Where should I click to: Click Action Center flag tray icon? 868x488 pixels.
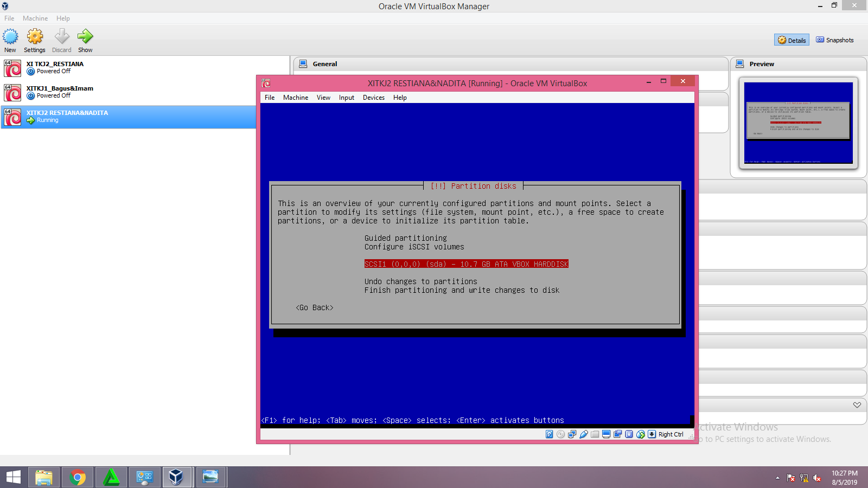point(791,478)
